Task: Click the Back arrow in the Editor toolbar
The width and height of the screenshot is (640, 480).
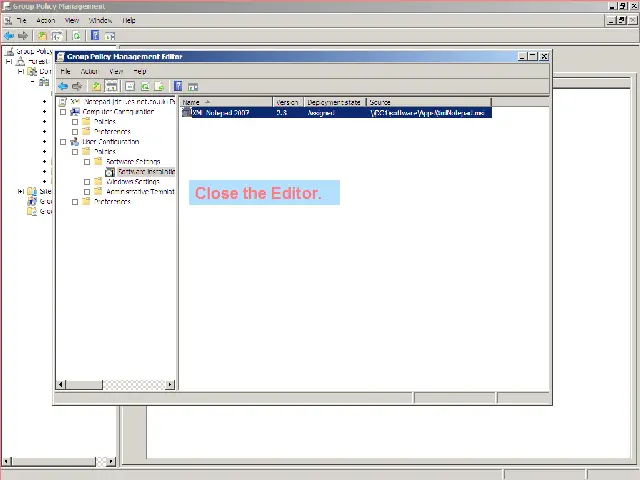Action: [x=64, y=87]
